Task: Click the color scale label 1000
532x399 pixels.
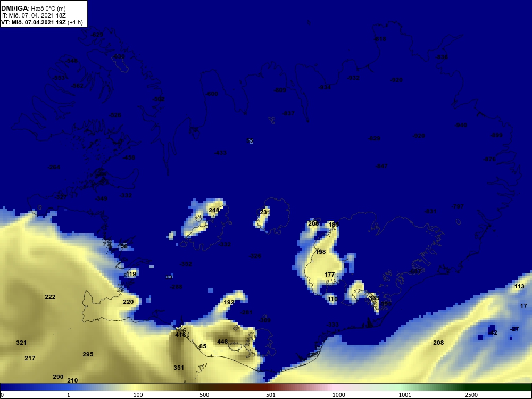Action: click(x=338, y=395)
